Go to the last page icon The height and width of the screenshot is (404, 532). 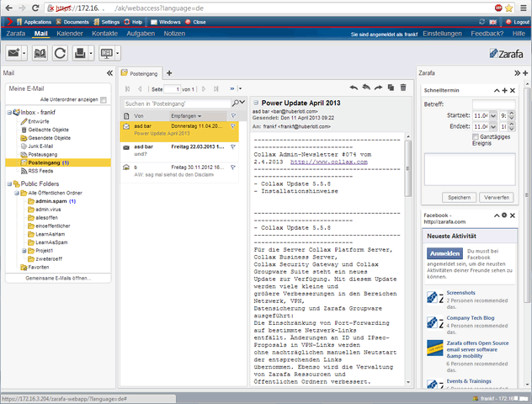tap(216, 89)
